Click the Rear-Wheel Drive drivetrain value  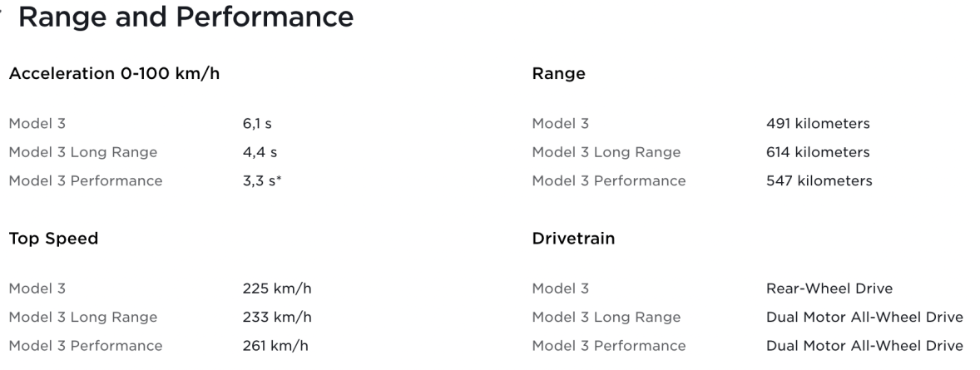pyautogui.click(x=829, y=289)
